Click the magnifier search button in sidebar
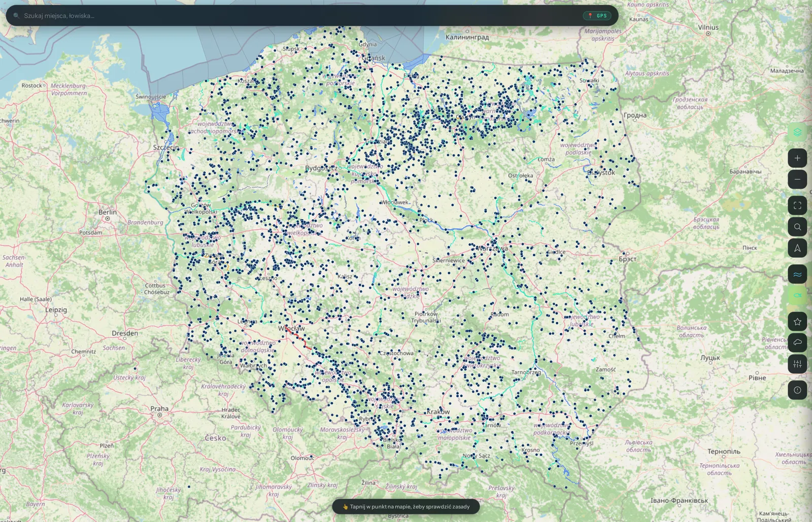This screenshot has height=522, width=812. click(x=797, y=227)
